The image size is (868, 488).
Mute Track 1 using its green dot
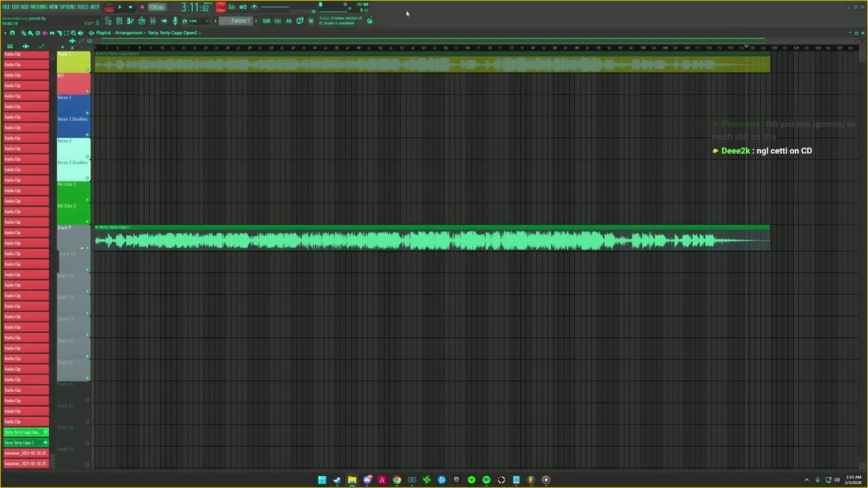[87, 69]
